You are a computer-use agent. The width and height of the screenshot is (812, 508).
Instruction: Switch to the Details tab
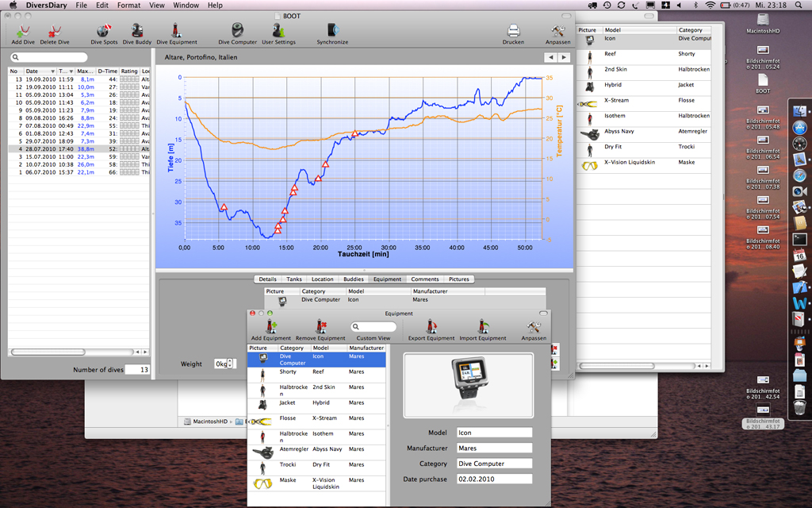pos(268,279)
